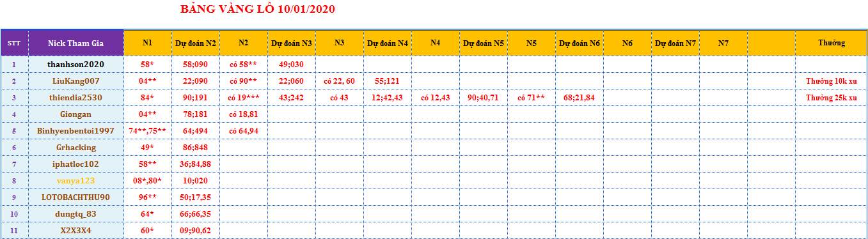Screen dimensions: 868x239
Task: Select the LiuKang007 nickname cell
Action: click(75, 81)
